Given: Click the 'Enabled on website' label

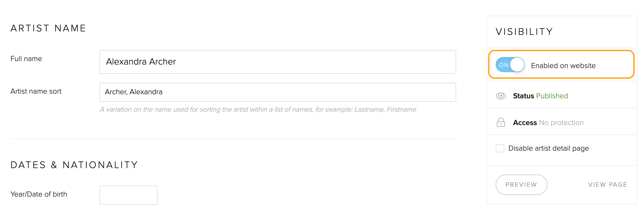Looking at the screenshot, I should 563,66.
